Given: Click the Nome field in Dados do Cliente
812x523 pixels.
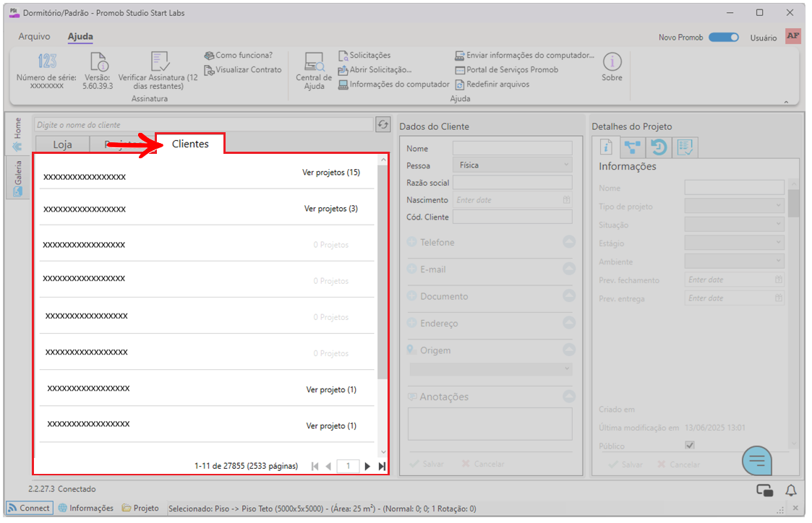Looking at the screenshot, I should 512,149.
